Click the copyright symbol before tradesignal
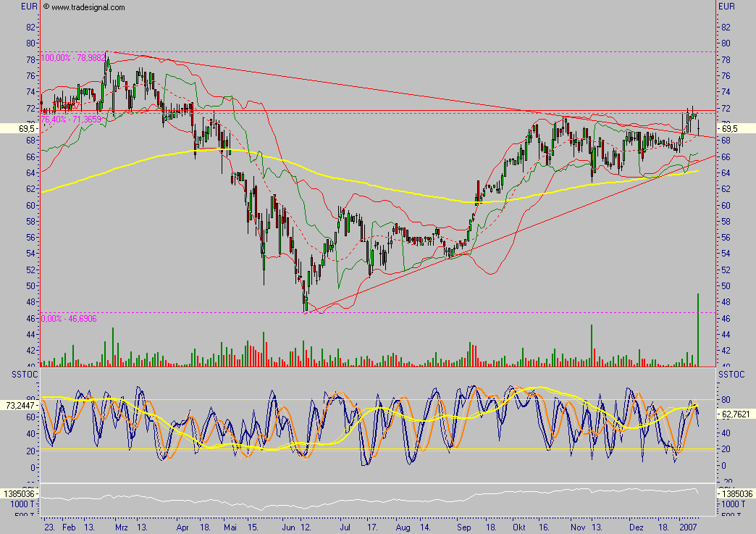 point(46,7)
